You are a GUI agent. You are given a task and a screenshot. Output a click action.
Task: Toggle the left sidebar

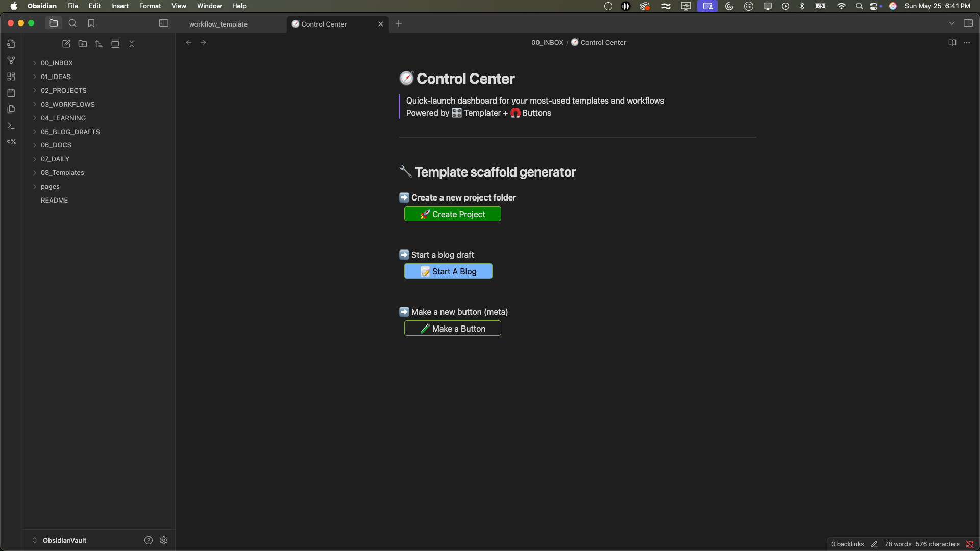coord(164,23)
